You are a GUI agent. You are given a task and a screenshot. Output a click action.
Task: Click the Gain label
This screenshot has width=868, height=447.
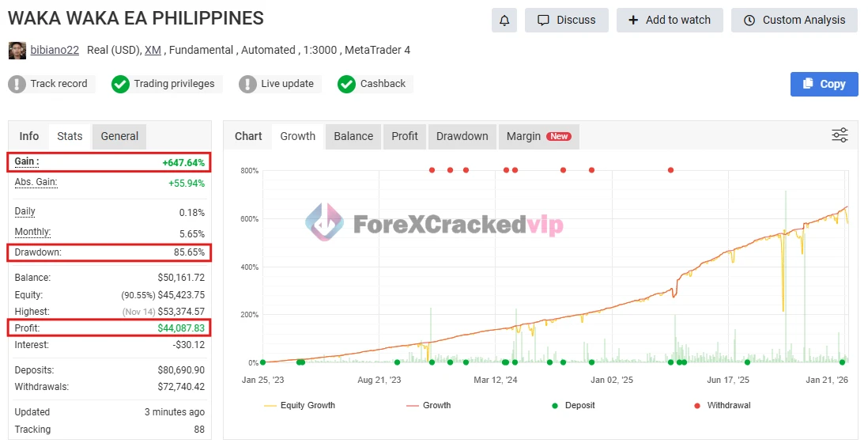27,161
